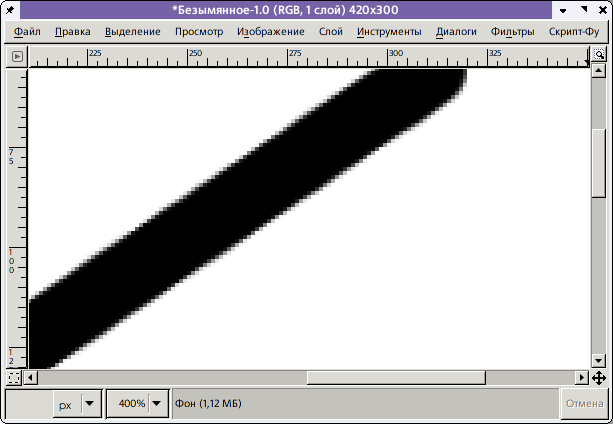
Task: Click the horizontal scrollbar thumb
Action: tap(396, 377)
